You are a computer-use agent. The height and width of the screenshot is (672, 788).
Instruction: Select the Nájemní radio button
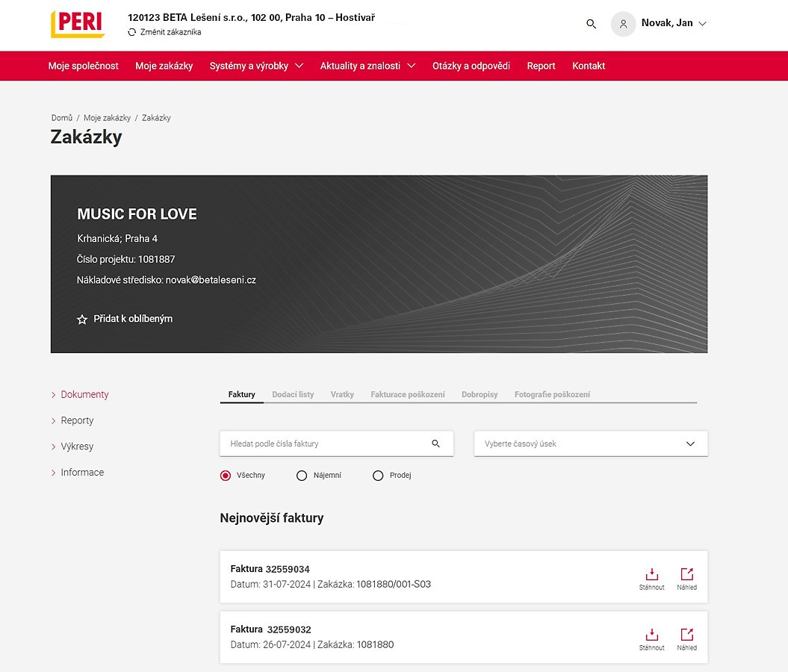[x=302, y=476]
